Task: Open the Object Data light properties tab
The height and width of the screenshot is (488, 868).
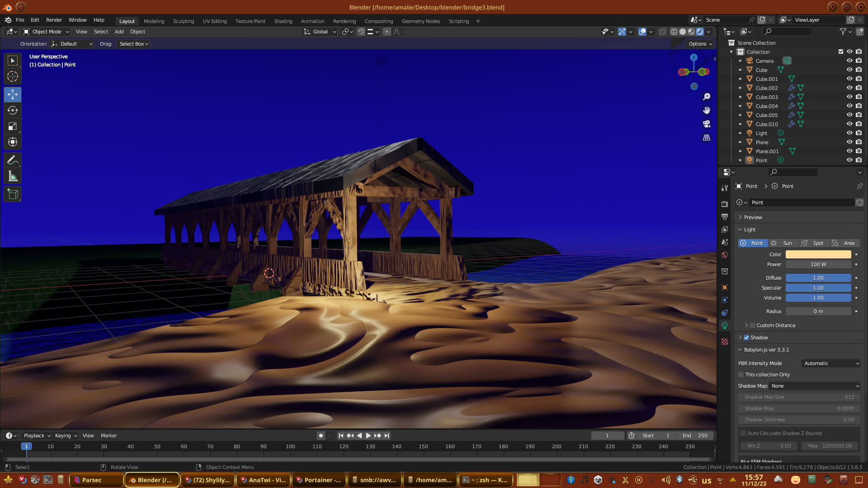Action: click(x=725, y=325)
